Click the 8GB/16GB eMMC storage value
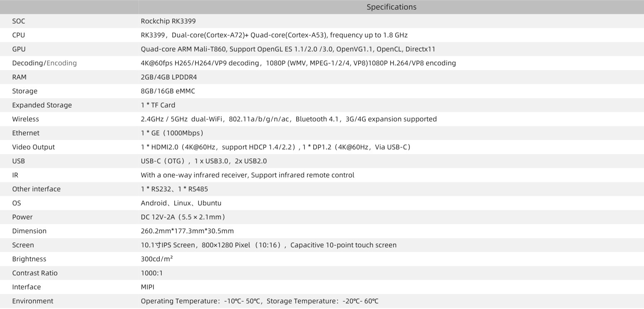 [168, 91]
